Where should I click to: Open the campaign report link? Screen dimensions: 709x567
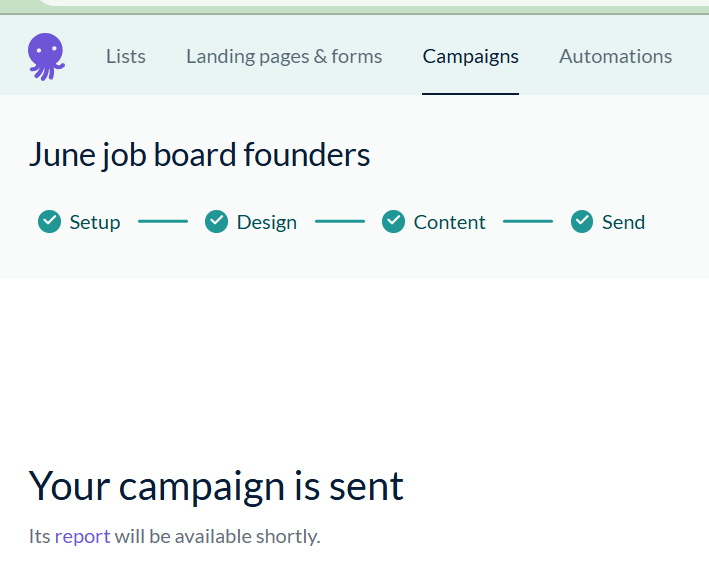click(x=82, y=536)
